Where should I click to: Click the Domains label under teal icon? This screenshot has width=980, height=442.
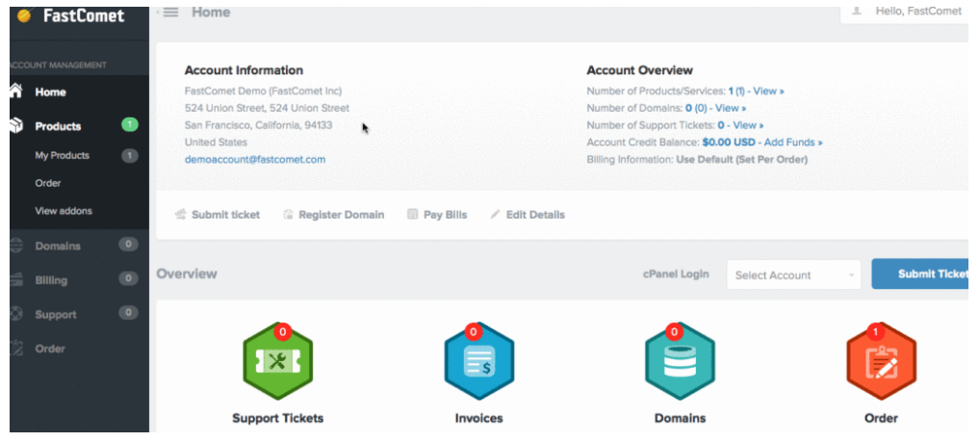click(x=680, y=418)
